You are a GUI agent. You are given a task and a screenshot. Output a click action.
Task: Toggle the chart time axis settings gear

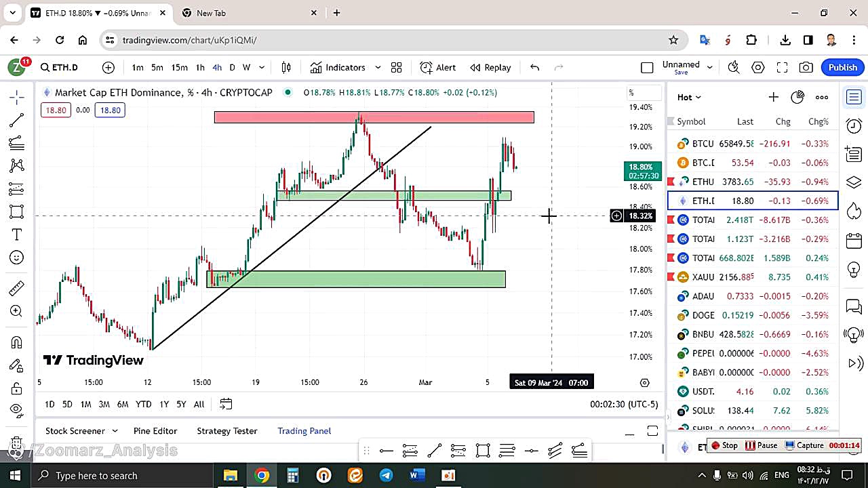pyautogui.click(x=645, y=383)
